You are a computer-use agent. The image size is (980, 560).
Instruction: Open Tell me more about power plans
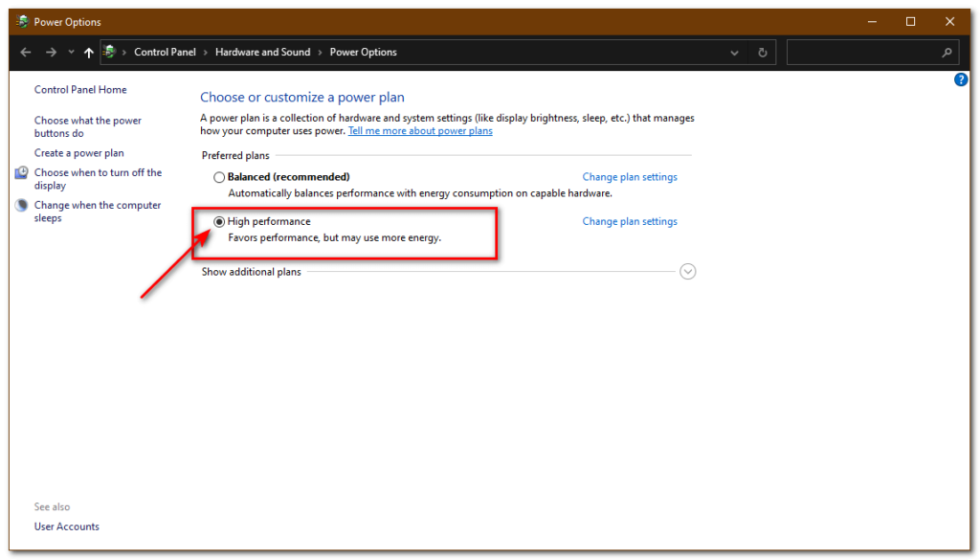pyautogui.click(x=420, y=131)
